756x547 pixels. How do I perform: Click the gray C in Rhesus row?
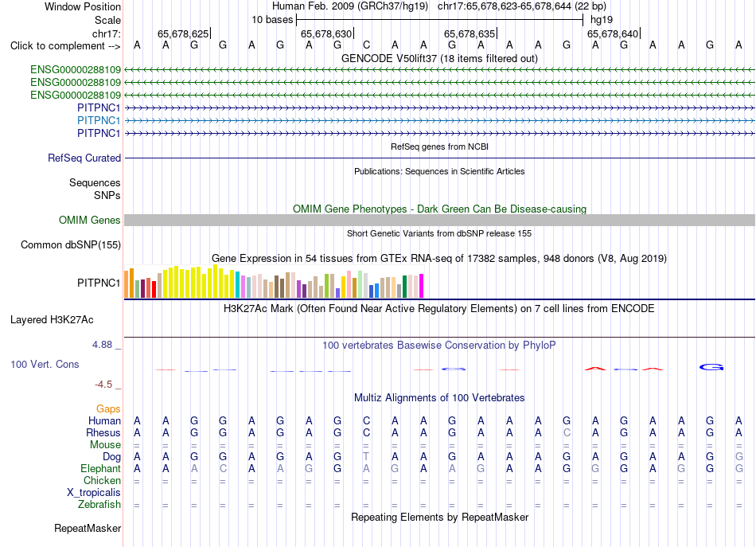pyautogui.click(x=567, y=432)
